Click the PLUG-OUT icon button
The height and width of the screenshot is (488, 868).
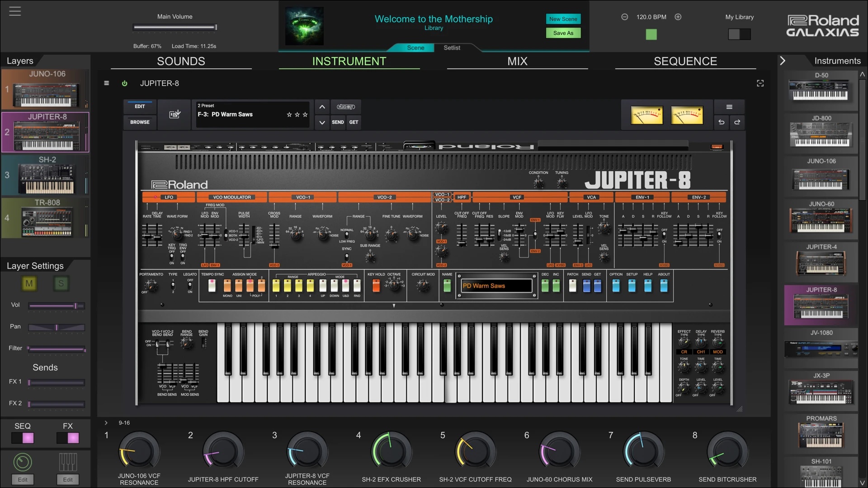click(346, 107)
